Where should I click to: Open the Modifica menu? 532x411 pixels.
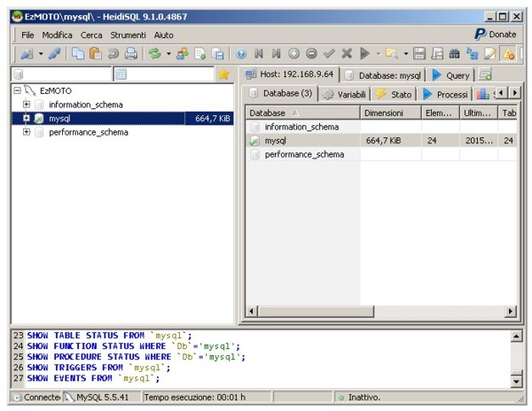[x=57, y=35]
